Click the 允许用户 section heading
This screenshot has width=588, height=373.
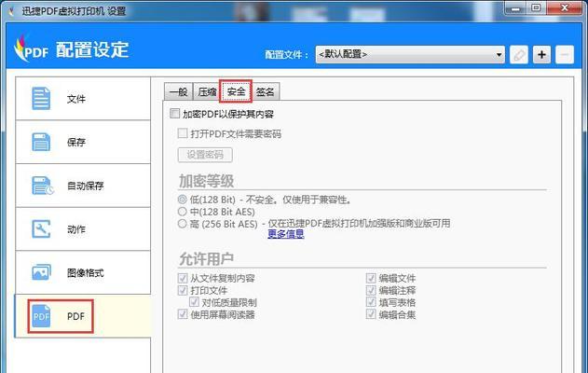[206, 259]
